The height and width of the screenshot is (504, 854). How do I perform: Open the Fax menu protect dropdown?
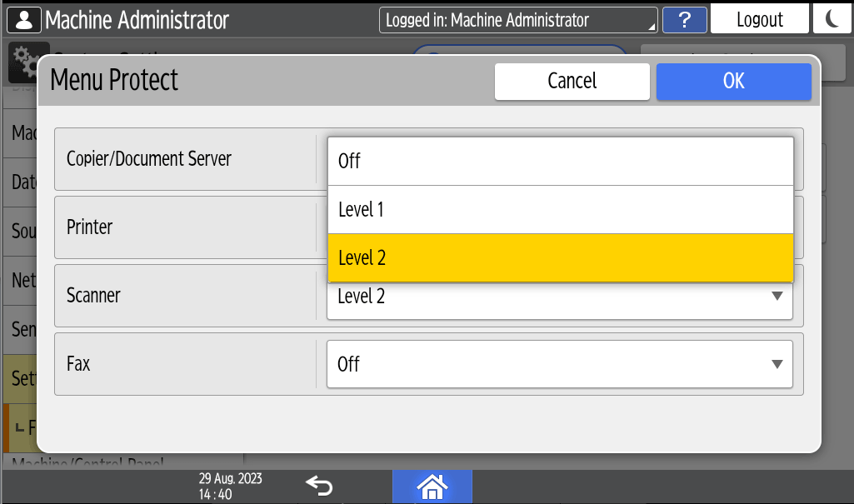559,364
